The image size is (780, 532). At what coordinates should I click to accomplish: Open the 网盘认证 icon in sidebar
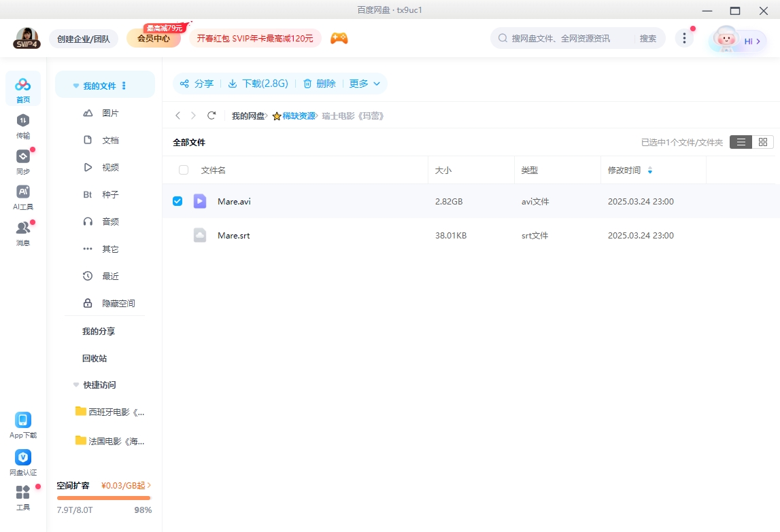(23, 462)
